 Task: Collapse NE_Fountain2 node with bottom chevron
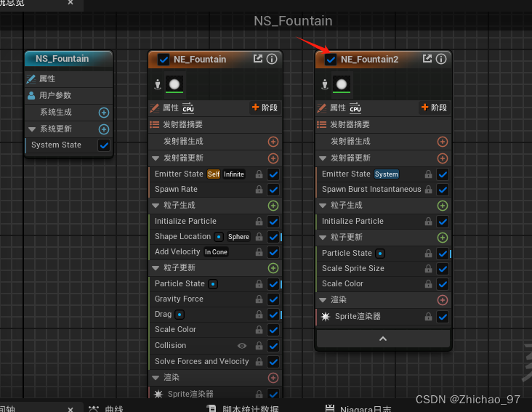point(383,339)
